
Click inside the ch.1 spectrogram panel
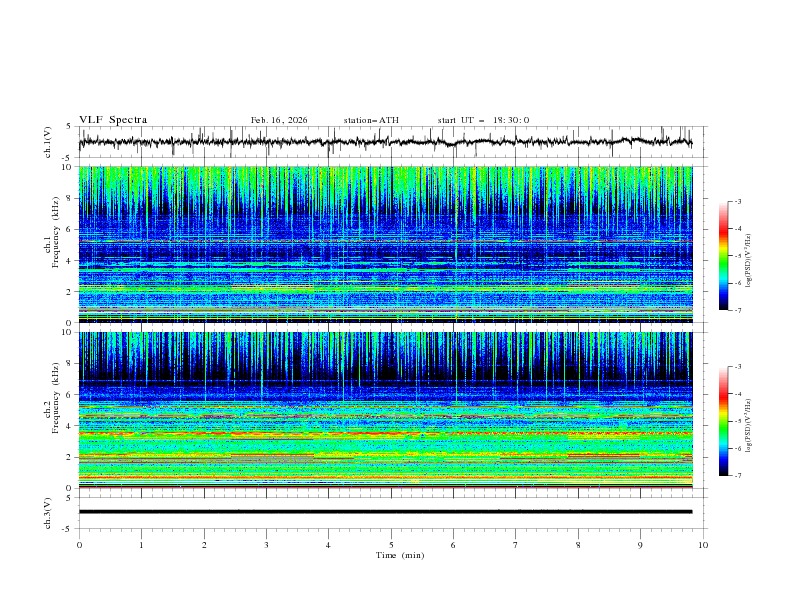pyautogui.click(x=385, y=244)
